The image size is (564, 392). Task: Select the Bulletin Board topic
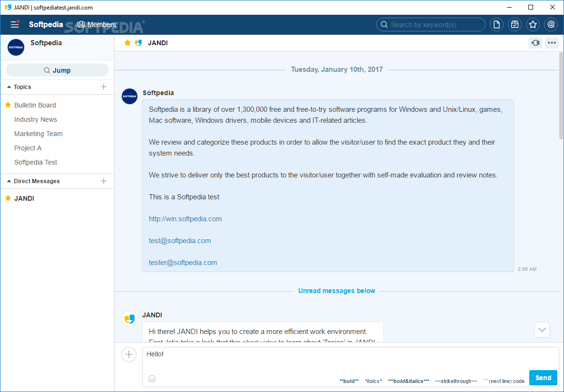(35, 105)
